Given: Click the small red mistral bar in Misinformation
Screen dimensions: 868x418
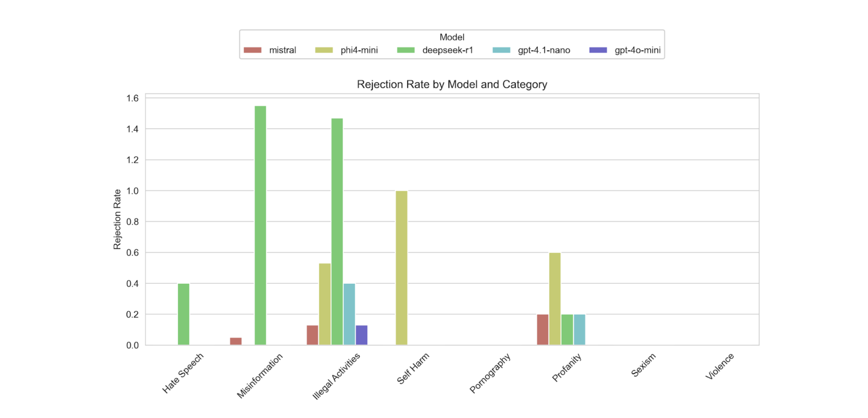Looking at the screenshot, I should (236, 341).
